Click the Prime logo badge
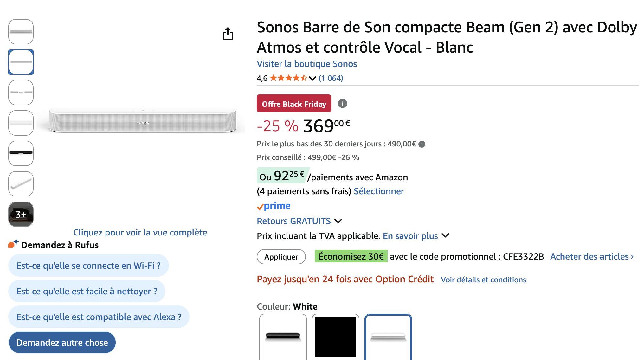The width and height of the screenshot is (644, 360). 274,206
